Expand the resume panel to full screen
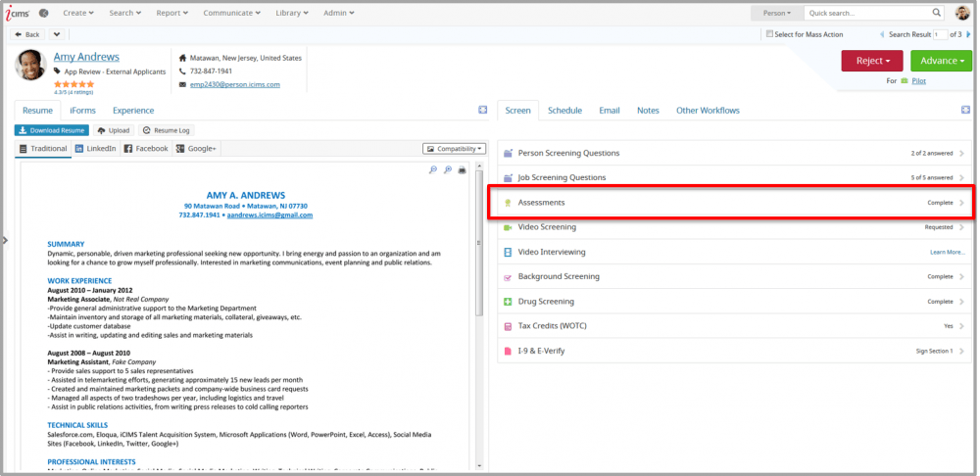 pos(482,110)
